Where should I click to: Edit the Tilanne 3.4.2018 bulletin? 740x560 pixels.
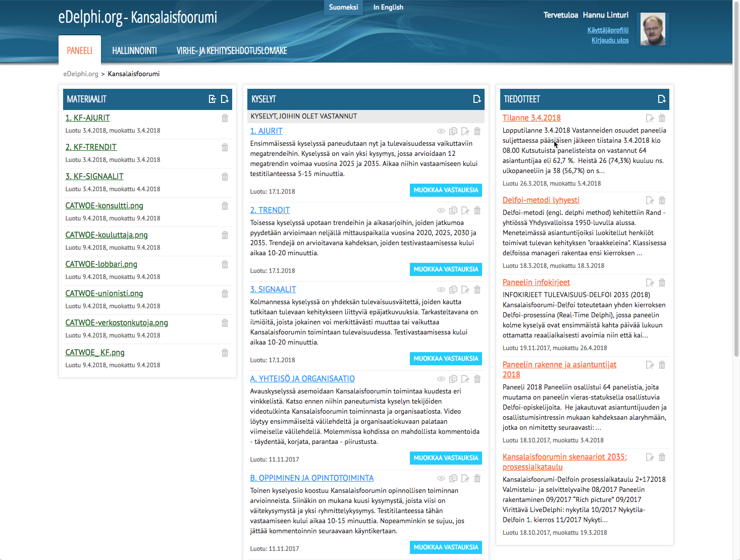tap(650, 118)
